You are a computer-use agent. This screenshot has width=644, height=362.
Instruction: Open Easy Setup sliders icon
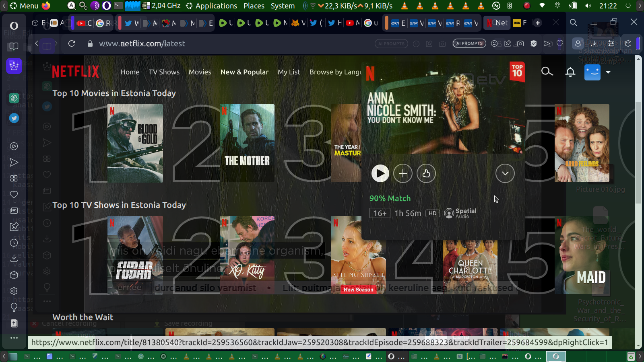pyautogui.click(x=611, y=43)
